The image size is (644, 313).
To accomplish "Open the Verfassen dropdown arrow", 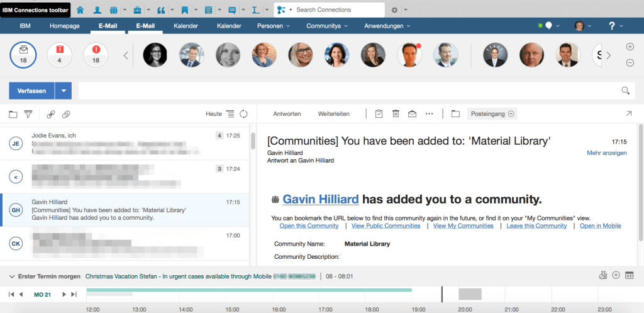I will (63, 91).
